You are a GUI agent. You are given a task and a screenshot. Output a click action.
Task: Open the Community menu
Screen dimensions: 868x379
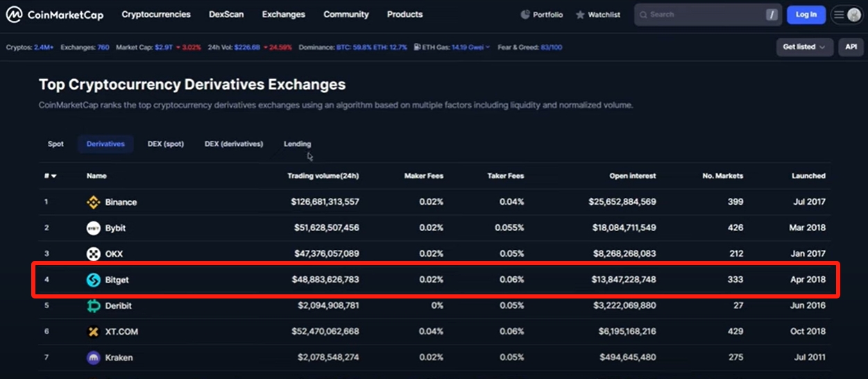tap(346, 14)
